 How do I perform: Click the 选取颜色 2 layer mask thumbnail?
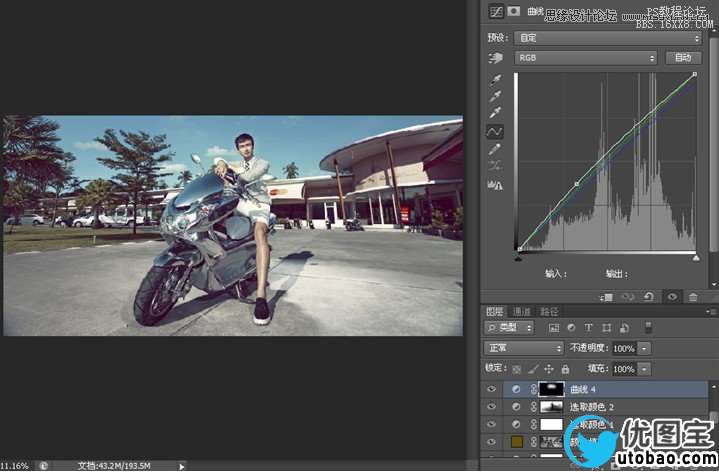click(x=552, y=406)
